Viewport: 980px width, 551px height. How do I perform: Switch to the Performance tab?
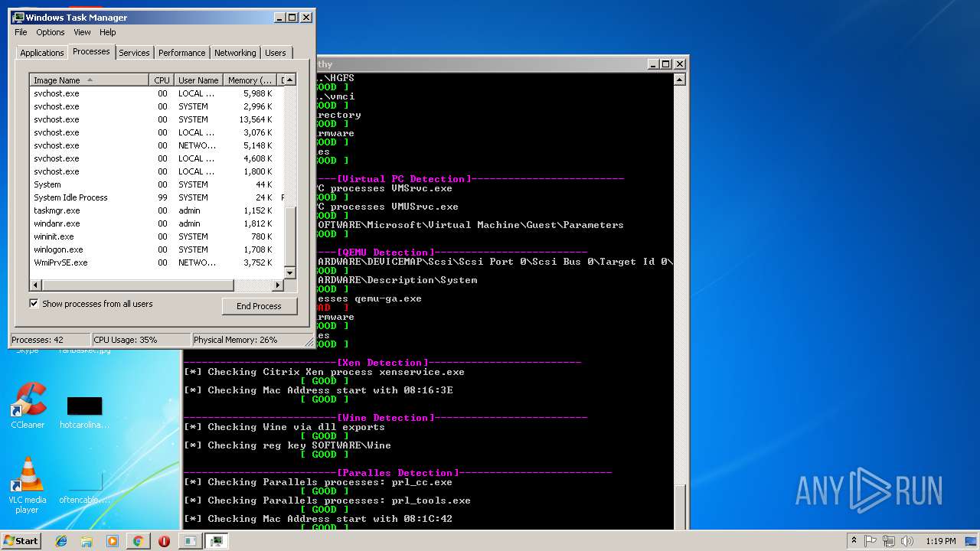(182, 53)
